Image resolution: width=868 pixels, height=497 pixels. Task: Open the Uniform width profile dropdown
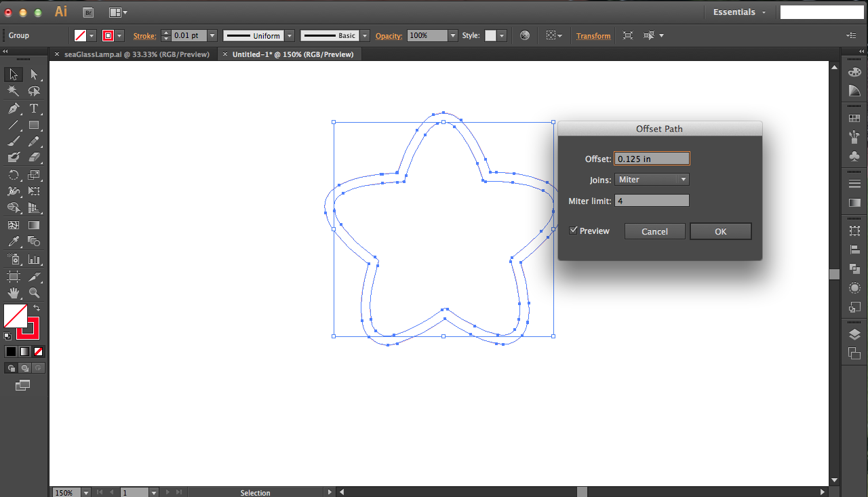click(290, 36)
